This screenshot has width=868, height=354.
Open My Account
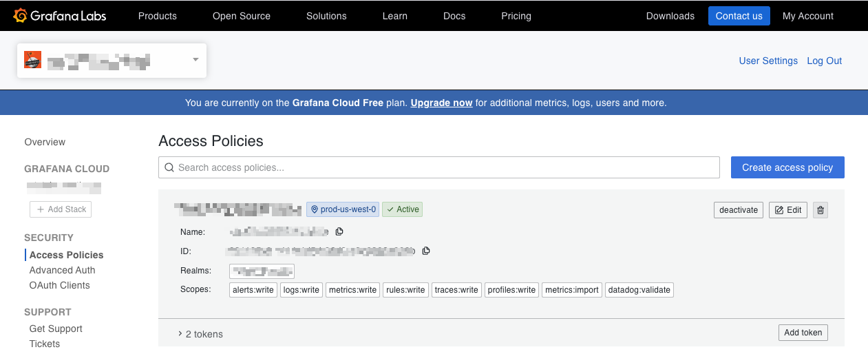click(x=808, y=16)
